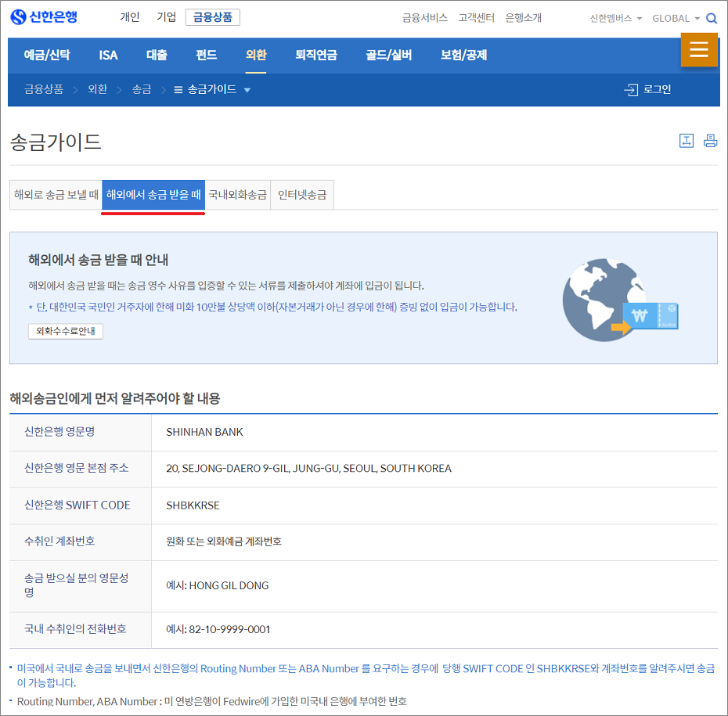Click the blue Routing Number notice text
The height and width of the screenshot is (716, 728).
(366, 675)
